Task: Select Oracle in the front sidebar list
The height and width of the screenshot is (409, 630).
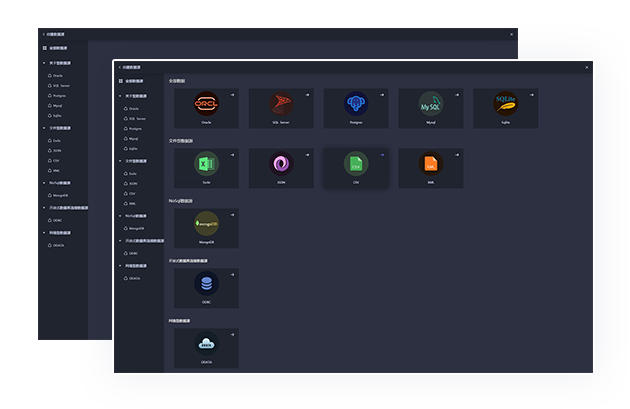Action: [134, 107]
